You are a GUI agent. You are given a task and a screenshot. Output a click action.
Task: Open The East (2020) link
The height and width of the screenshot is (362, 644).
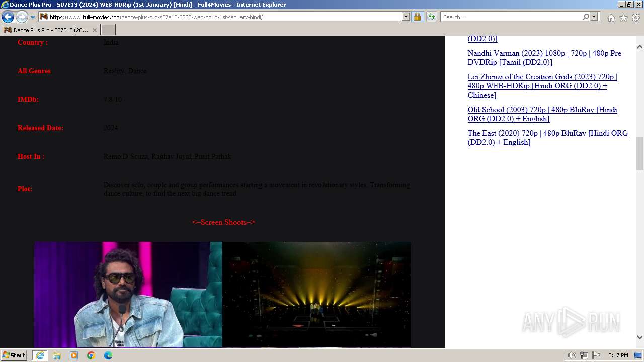(x=548, y=138)
